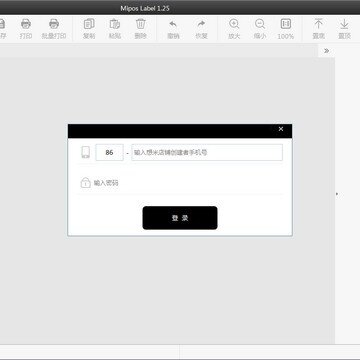Click the Delete (删除) trash icon
Image resolution: width=360 pixels, height=360 pixels.
pos(140,24)
